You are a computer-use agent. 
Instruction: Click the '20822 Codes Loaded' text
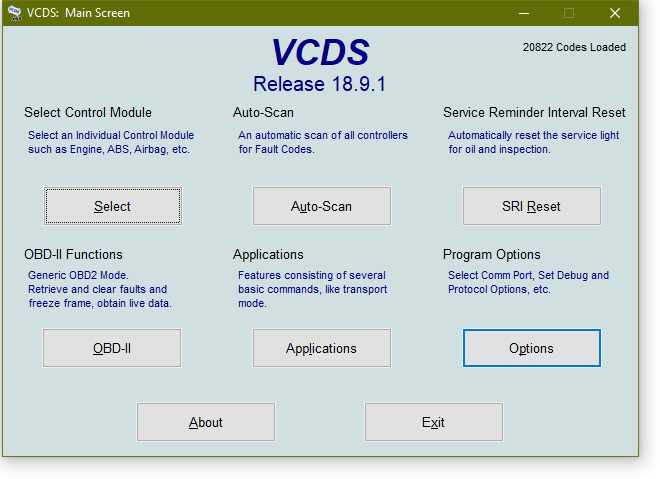coord(574,47)
